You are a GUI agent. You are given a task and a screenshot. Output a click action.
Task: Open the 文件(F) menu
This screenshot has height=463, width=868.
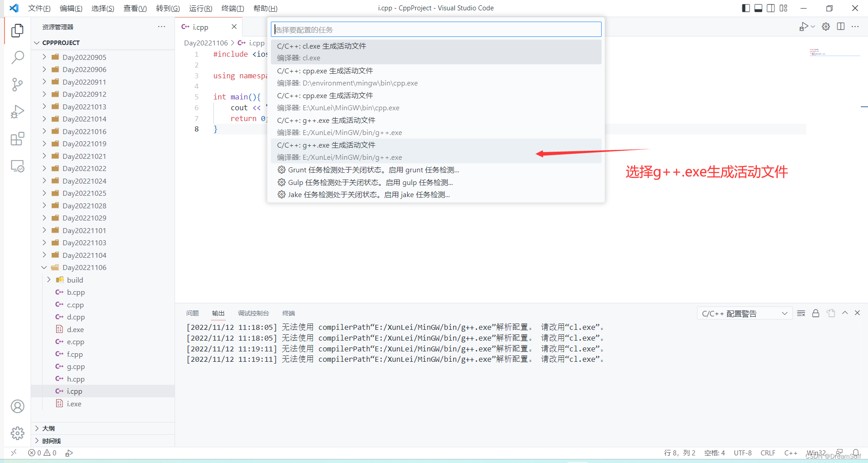[39, 8]
